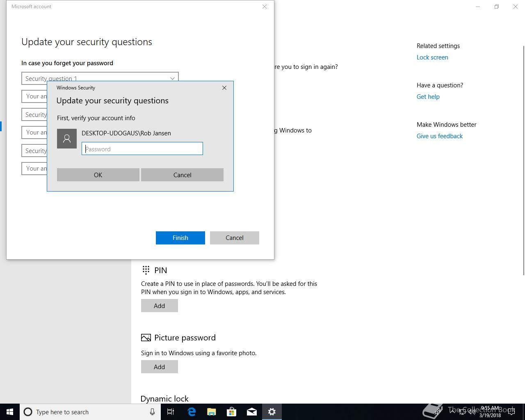
Task: Open the Give us feedback link
Action: click(440, 136)
